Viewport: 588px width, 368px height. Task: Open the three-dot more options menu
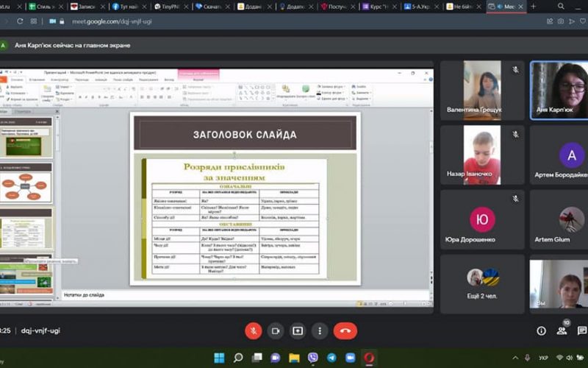click(319, 331)
